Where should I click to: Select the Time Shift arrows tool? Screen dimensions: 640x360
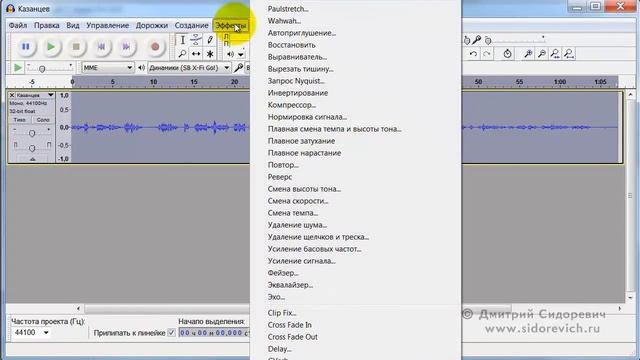(x=196, y=53)
